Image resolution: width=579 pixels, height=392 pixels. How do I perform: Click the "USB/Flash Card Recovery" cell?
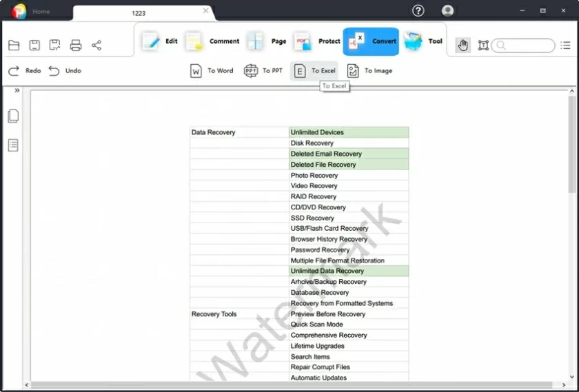[x=349, y=228]
